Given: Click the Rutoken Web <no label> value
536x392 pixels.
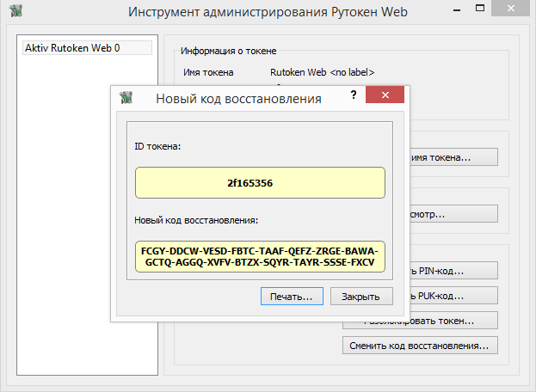Looking at the screenshot, I should coord(323,72).
